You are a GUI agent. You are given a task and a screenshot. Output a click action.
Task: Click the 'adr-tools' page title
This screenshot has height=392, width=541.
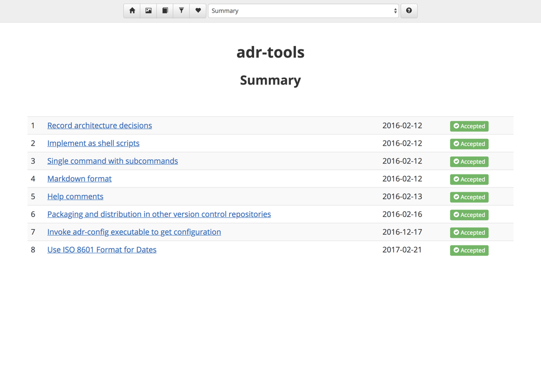270,52
